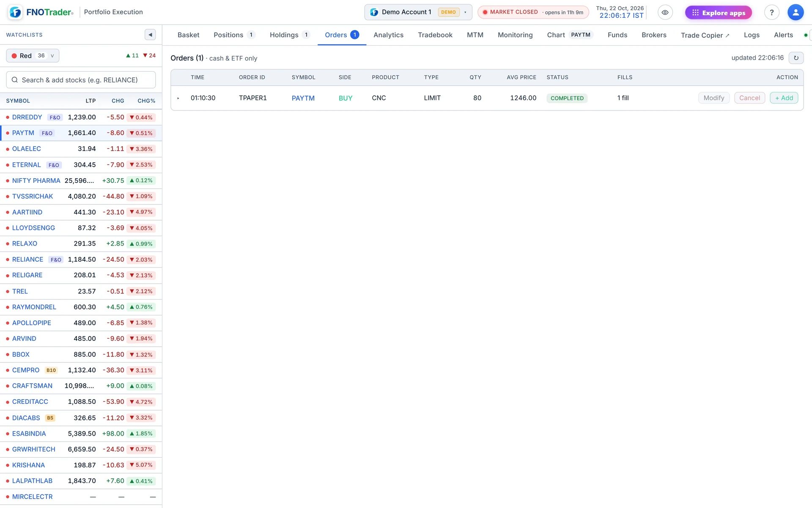Open the Alerts tab
The image size is (812, 508).
[783, 35]
